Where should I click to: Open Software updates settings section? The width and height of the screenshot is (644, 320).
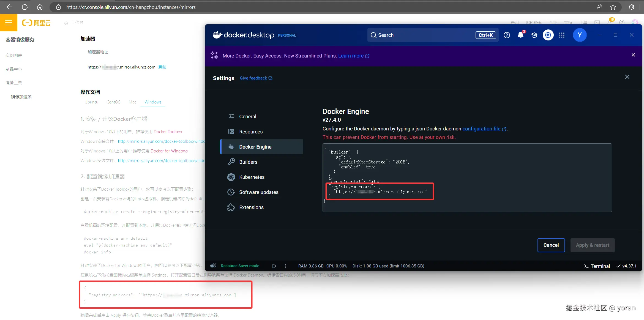[x=262, y=192]
